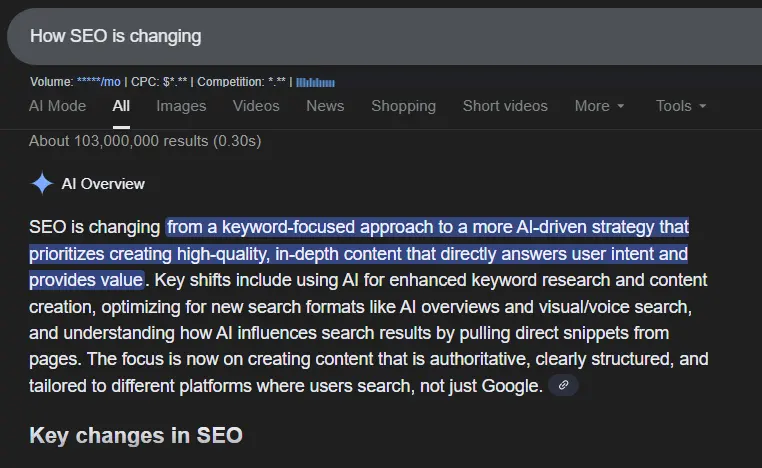762x468 pixels.
Task: Click the 'Key changes in SEO' heading
Action: point(136,435)
